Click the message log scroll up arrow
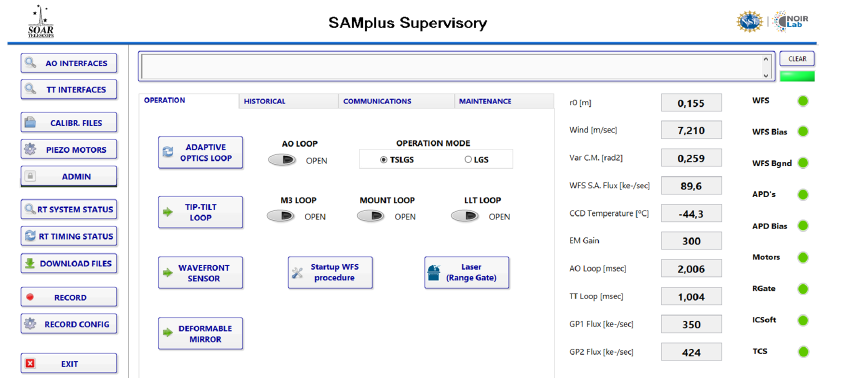The width and height of the screenshot is (854, 384). 766,59
